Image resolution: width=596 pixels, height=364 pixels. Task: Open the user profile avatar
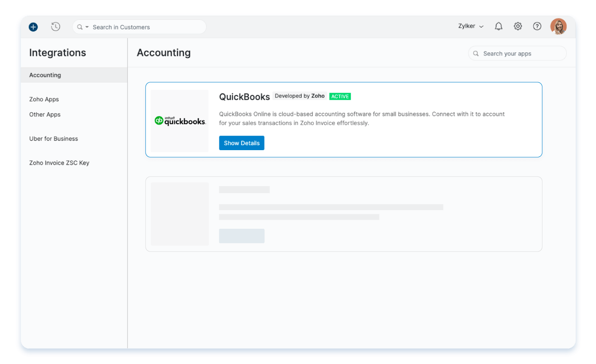[558, 26]
